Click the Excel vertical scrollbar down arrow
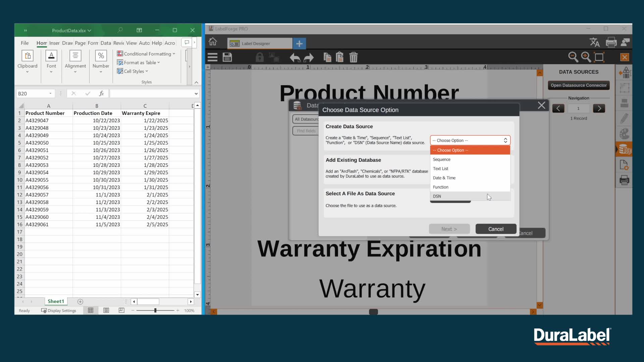The width and height of the screenshot is (644, 362). tap(198, 295)
